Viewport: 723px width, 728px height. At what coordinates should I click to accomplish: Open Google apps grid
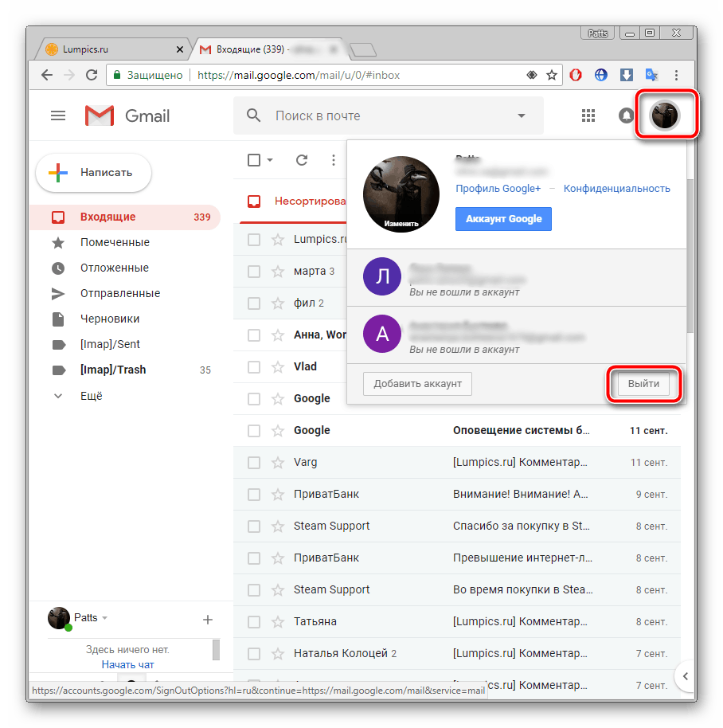point(588,115)
